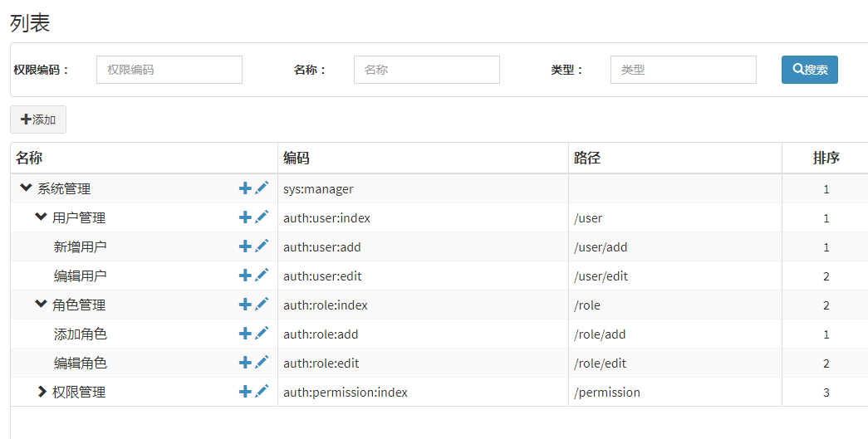Select the 编辑用户 row name
This screenshot has width=868, height=439.
(x=81, y=276)
